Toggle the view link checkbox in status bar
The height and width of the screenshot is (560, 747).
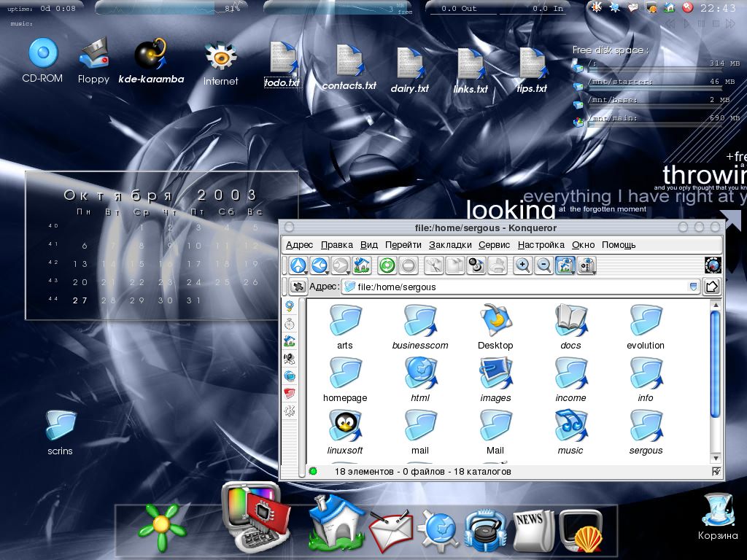coord(716,472)
